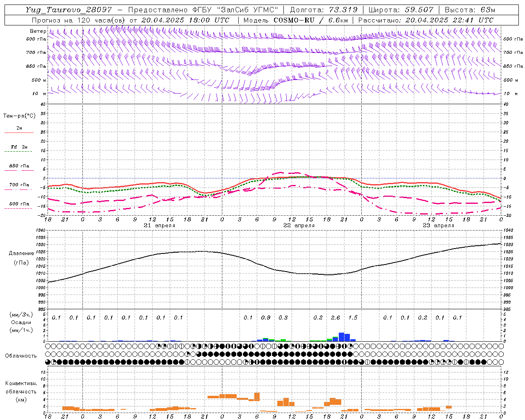
Task: Click the 700 гПа temperature legend entry
Action: coord(19,185)
